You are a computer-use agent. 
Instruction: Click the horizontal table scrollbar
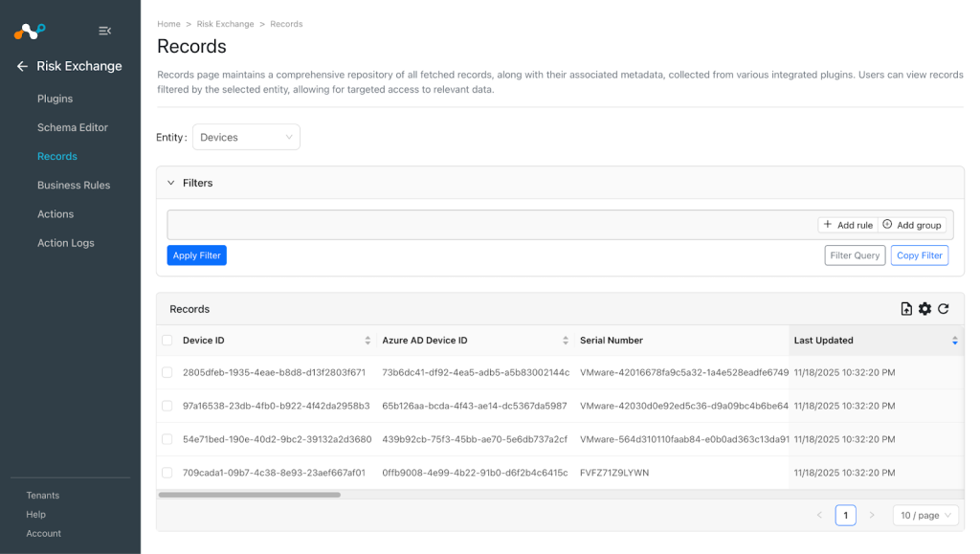coord(250,495)
